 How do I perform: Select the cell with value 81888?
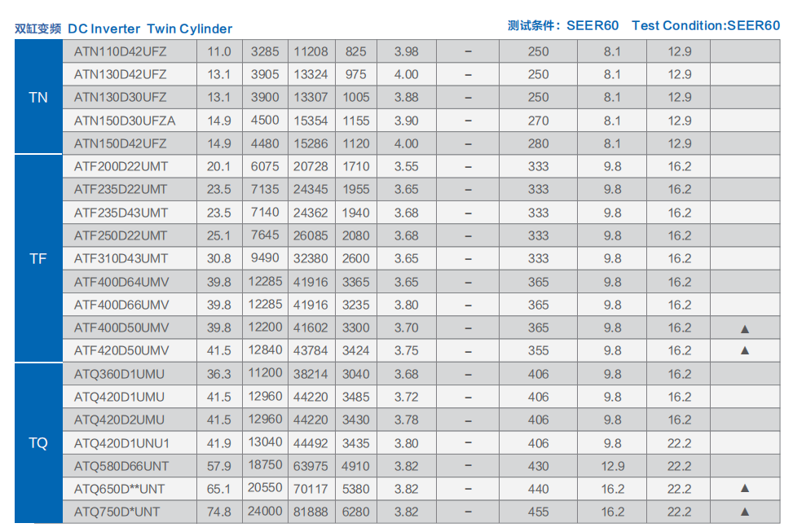(311, 512)
